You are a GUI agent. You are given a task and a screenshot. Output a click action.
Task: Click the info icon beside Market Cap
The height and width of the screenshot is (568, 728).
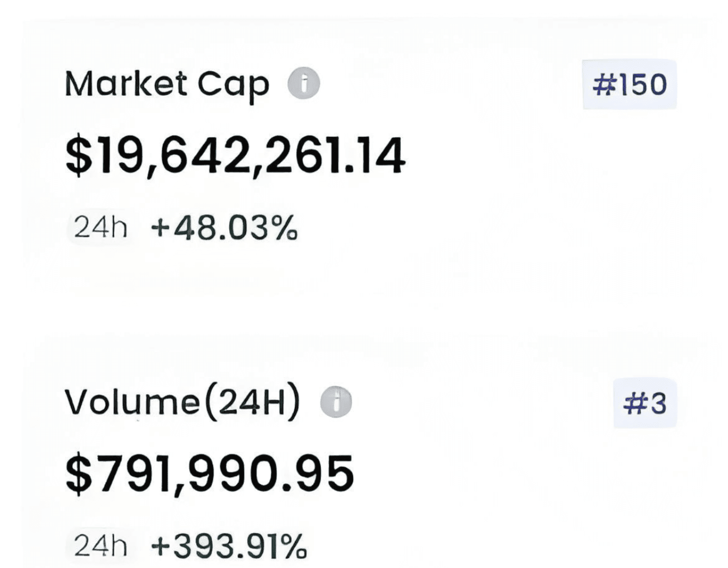pos(303,83)
